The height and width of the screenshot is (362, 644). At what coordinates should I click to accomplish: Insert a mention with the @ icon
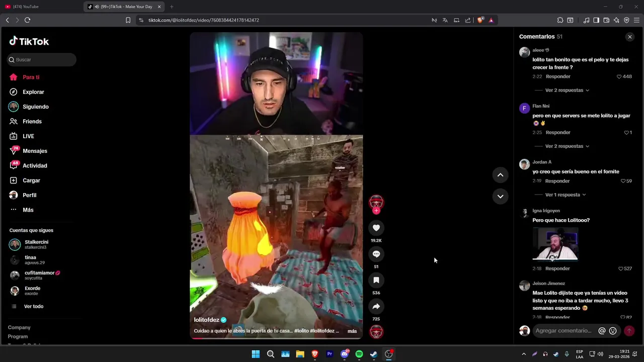[602, 331]
